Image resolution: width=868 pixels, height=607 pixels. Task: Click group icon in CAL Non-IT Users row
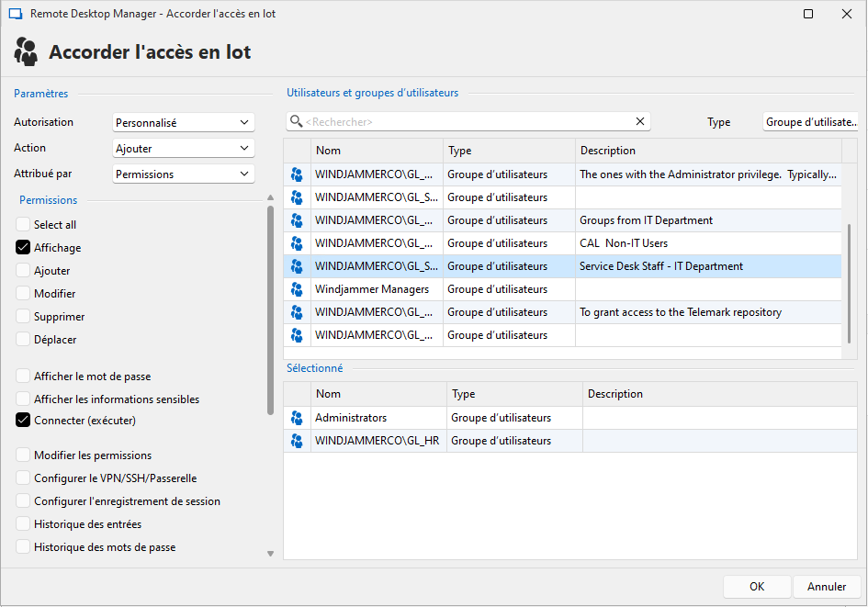pyautogui.click(x=297, y=243)
